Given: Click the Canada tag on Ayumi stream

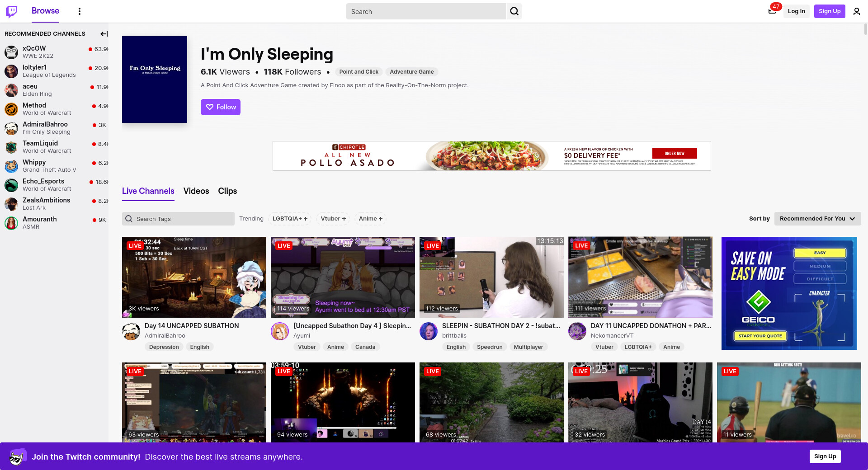Looking at the screenshot, I should tap(365, 347).
